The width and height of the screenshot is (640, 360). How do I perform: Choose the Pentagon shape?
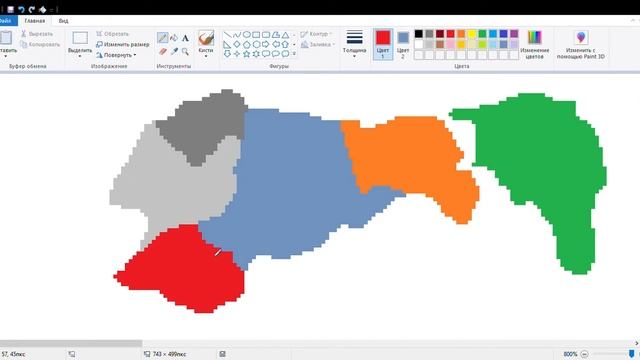pos(247,44)
